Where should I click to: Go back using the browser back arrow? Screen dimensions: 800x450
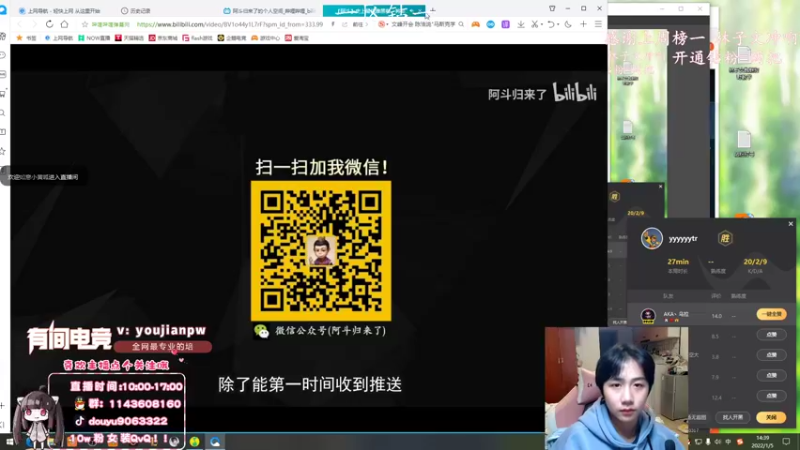[x=20, y=24]
